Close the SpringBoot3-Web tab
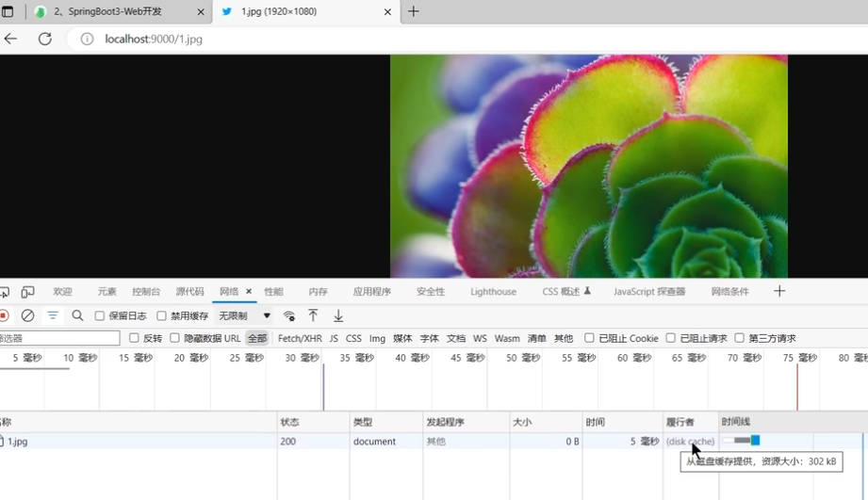Screen dimensions: 868x500 (x=201, y=11)
